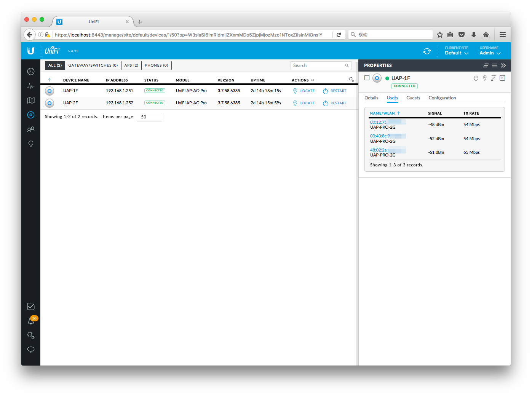Click the Ubiquiti U logo in the header
532x396 pixels.
tap(31, 51)
